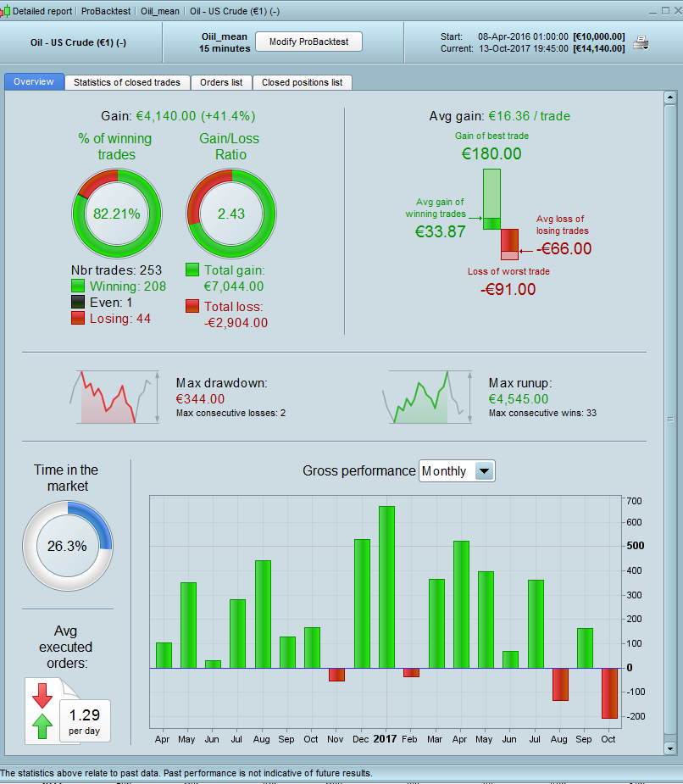This screenshot has height=784, width=683.
Task: Click the scrollbar up arrow
Action: 670,97
